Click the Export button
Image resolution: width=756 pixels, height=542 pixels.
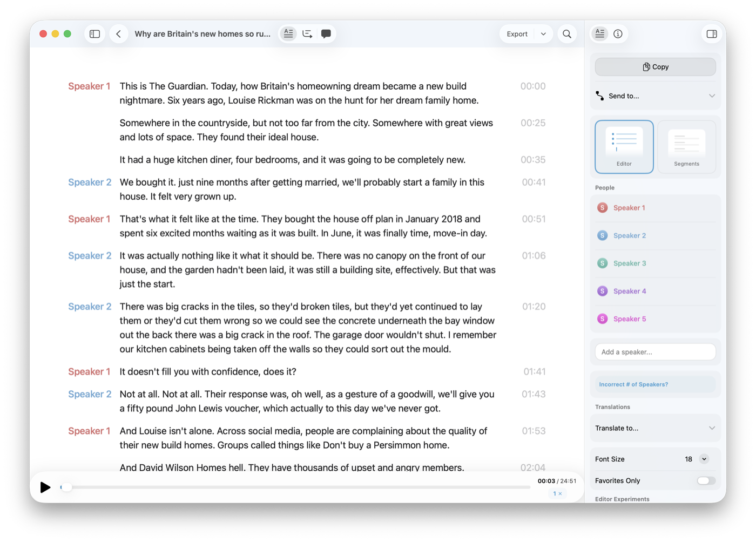[x=517, y=34]
